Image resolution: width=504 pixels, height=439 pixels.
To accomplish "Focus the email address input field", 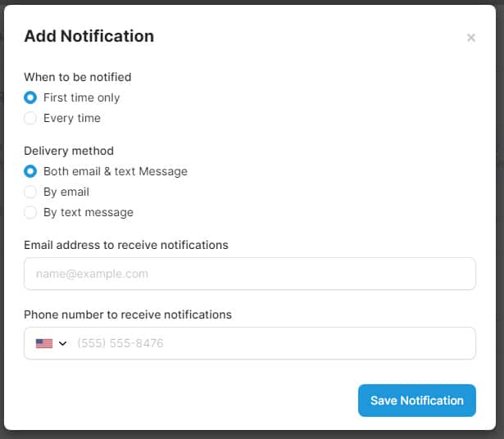I will click(250, 274).
